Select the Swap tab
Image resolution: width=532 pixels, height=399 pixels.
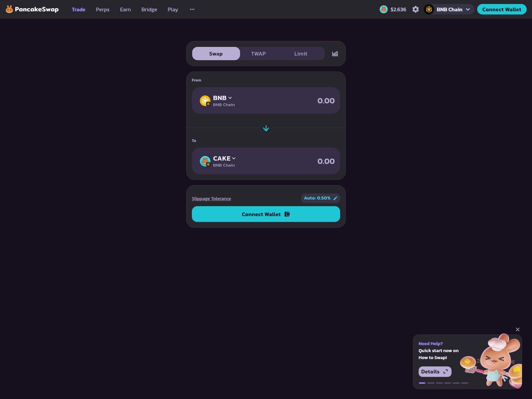pyautogui.click(x=216, y=54)
